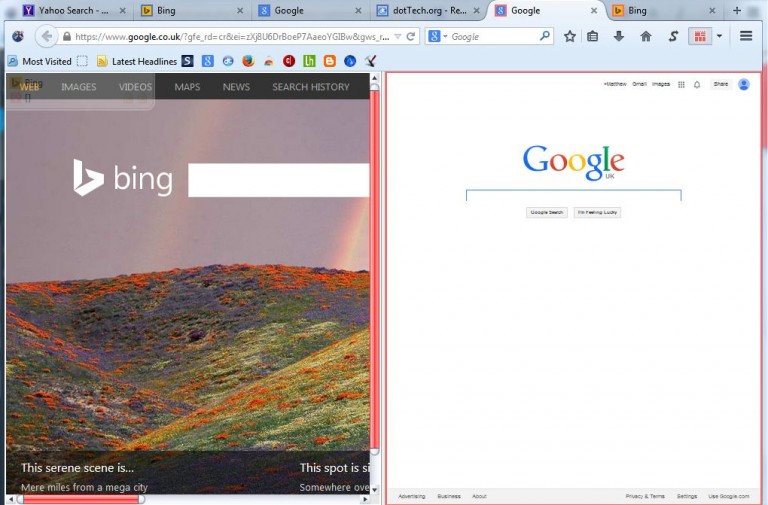Click the green lh bookmark icon

[309, 61]
